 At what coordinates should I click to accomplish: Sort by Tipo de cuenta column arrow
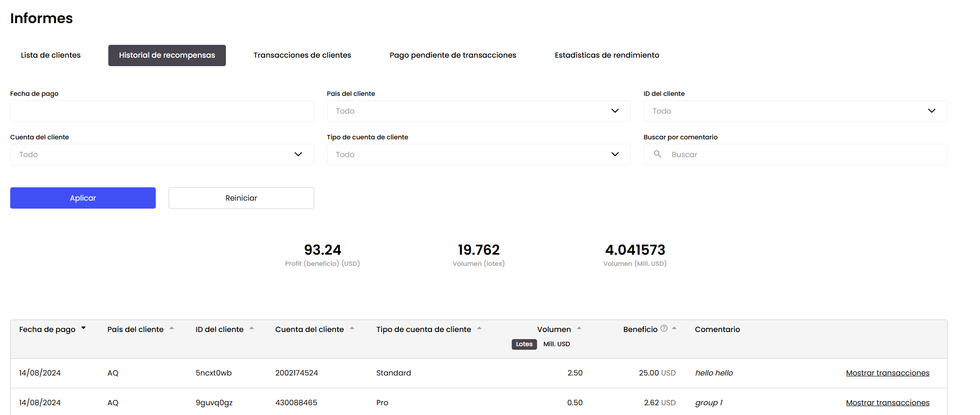coord(479,328)
